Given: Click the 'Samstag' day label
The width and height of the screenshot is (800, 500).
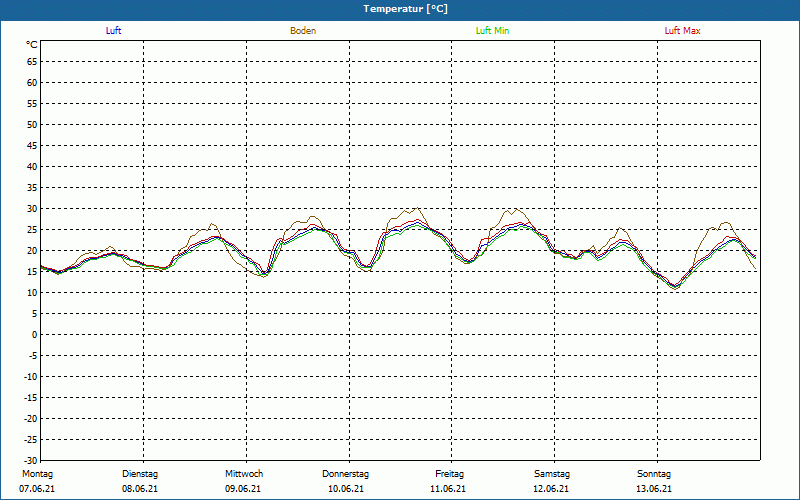Looking at the screenshot, I should tap(552, 474).
